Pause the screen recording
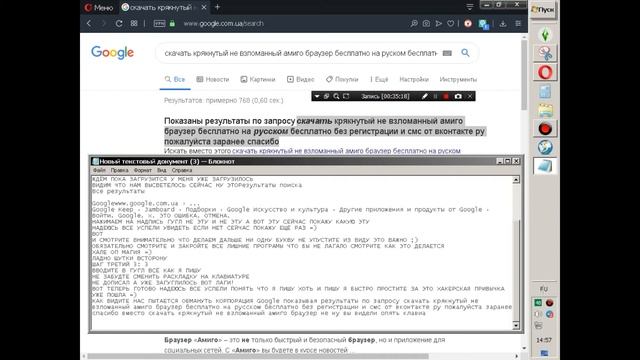This screenshot has width=640, height=360. click(x=436, y=96)
